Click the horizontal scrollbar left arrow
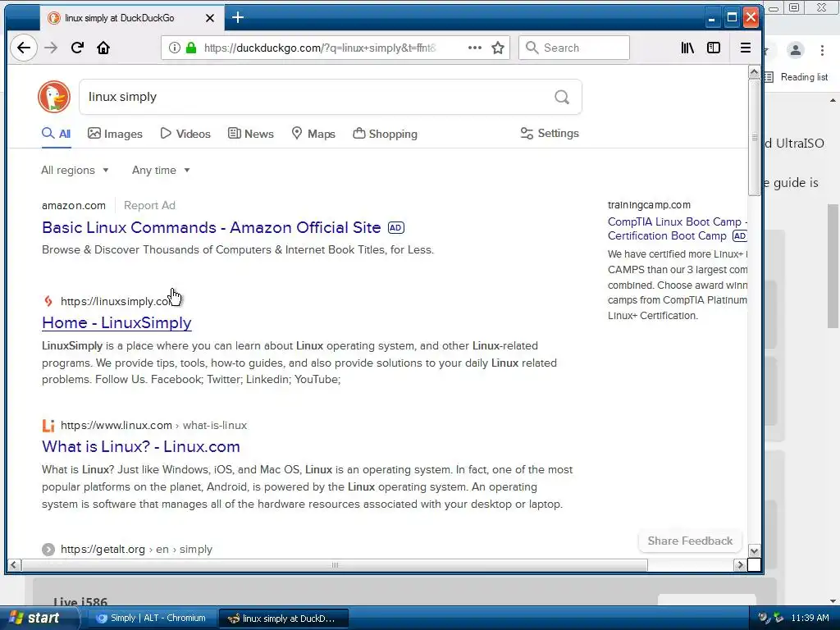Image resolution: width=840 pixels, height=630 pixels. click(14, 565)
